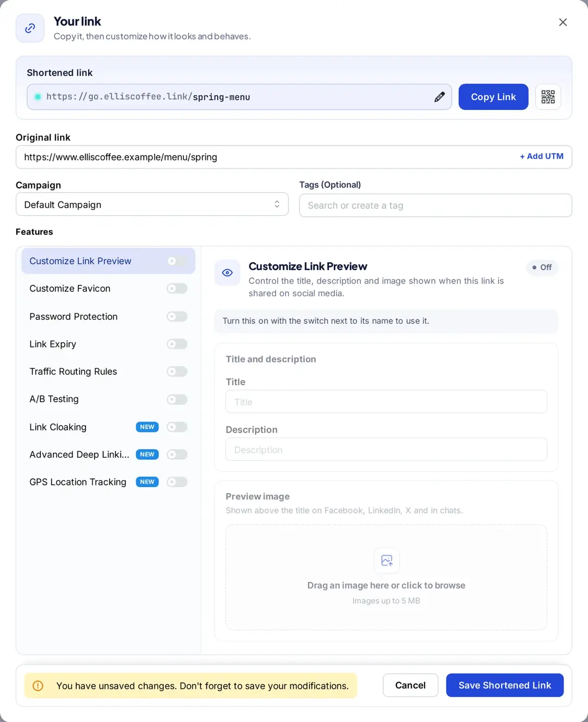588x722 pixels.
Task: Click the unsaved changes warning text
Action: [x=203, y=686]
